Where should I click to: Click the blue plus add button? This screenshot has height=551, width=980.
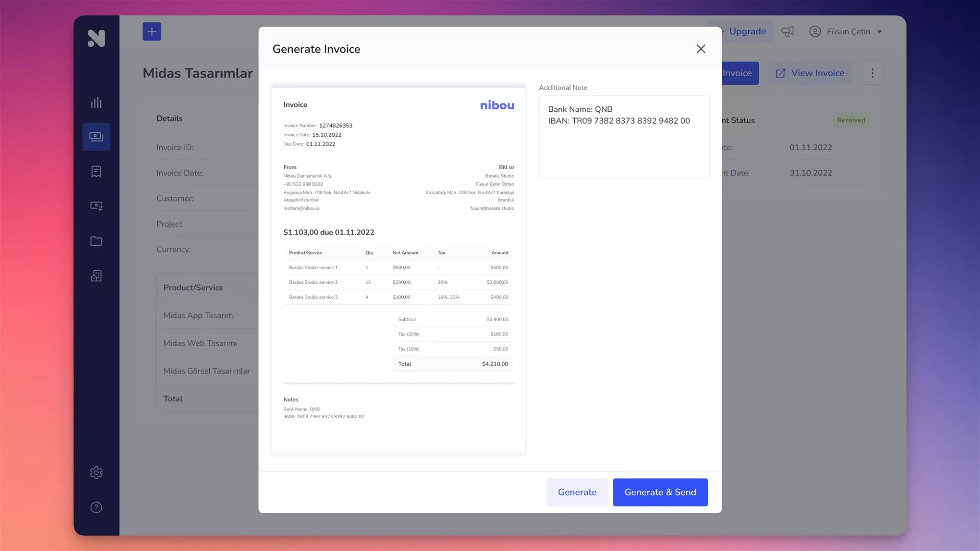[x=152, y=32]
